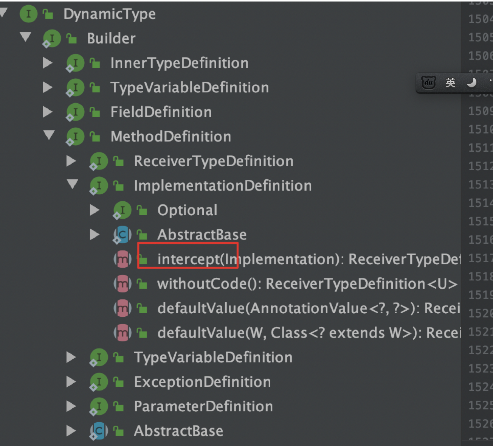Click the class icon of AbstractBase under ImplementationDefinition

pyautogui.click(x=122, y=235)
